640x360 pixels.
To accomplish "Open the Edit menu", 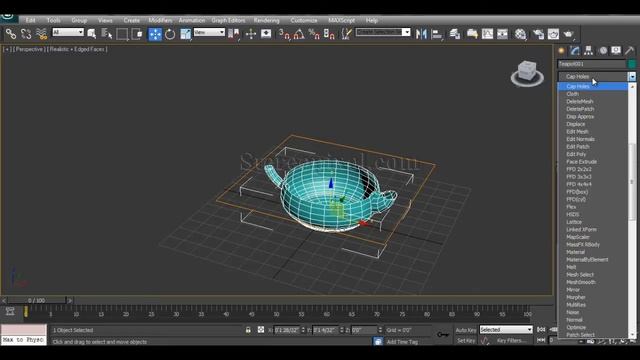I will coord(31,20).
